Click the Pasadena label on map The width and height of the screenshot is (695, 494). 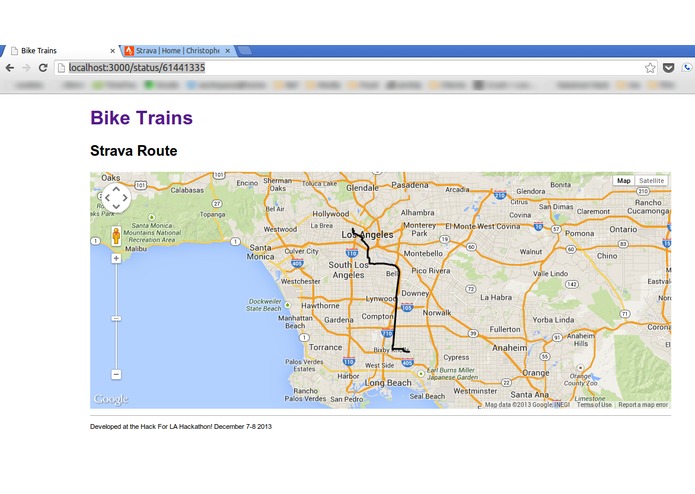pyautogui.click(x=410, y=185)
